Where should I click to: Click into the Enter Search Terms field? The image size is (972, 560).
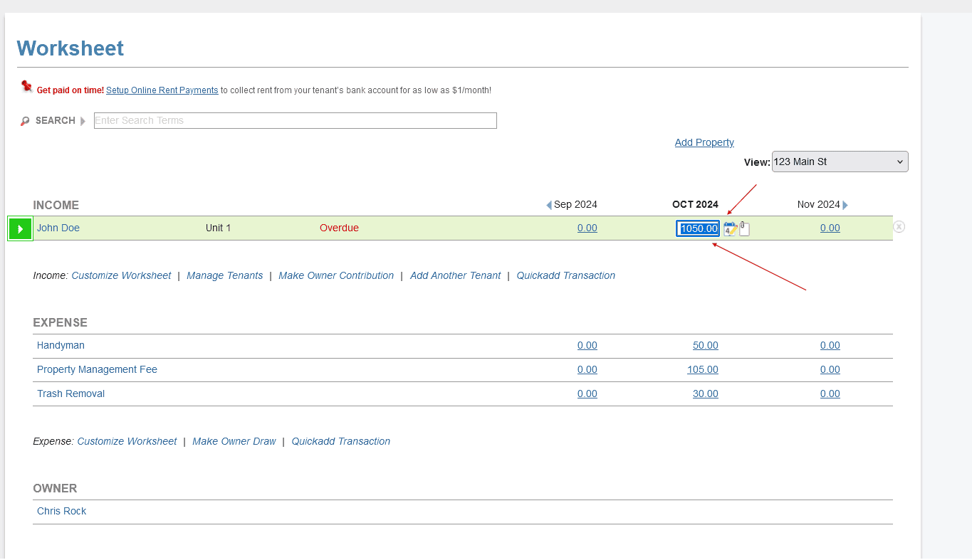pos(295,121)
